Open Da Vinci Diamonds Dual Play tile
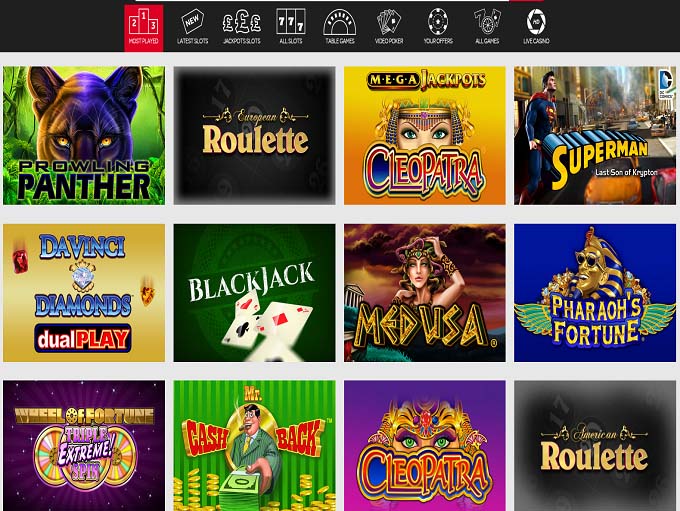 (x=84, y=293)
